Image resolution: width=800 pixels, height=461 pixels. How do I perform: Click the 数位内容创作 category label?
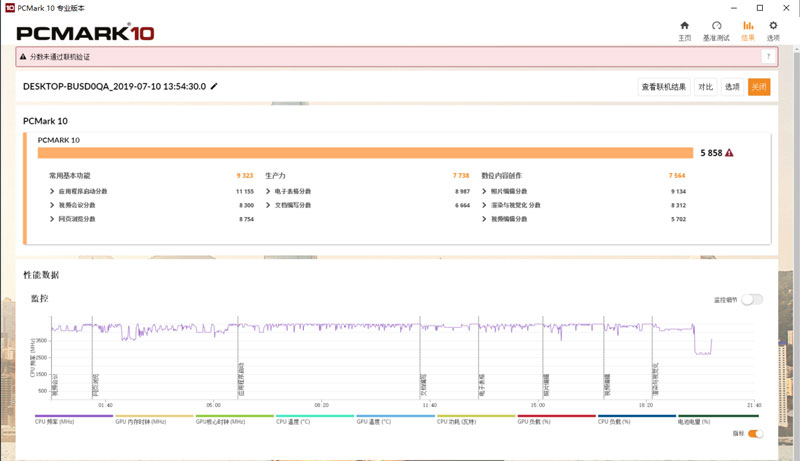502,175
